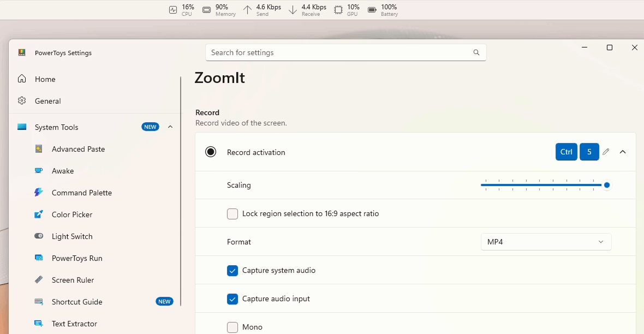Collapse the System Tools group chevron
Screen dimensions: 644x334
coord(170,127)
